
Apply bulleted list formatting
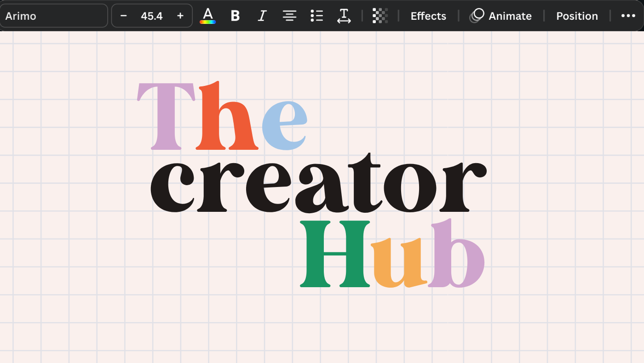pyautogui.click(x=316, y=16)
